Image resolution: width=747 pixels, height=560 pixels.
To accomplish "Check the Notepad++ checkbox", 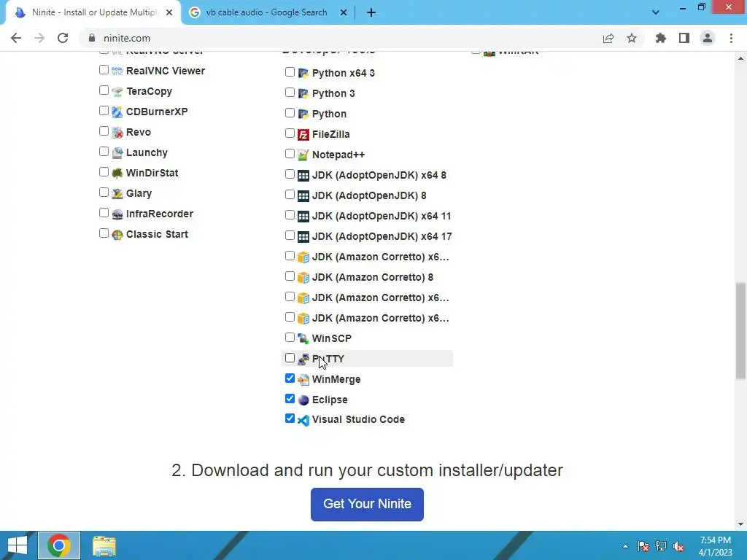I will (x=290, y=153).
